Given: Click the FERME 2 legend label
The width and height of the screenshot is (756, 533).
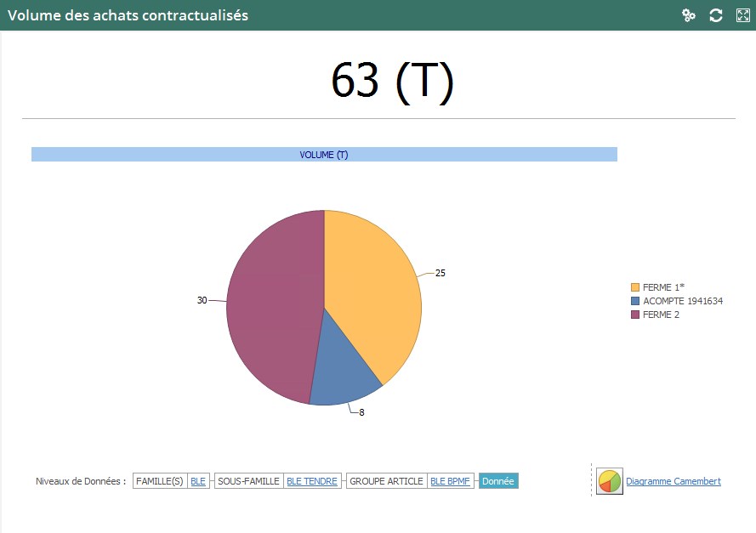Looking at the screenshot, I should pyautogui.click(x=661, y=315).
